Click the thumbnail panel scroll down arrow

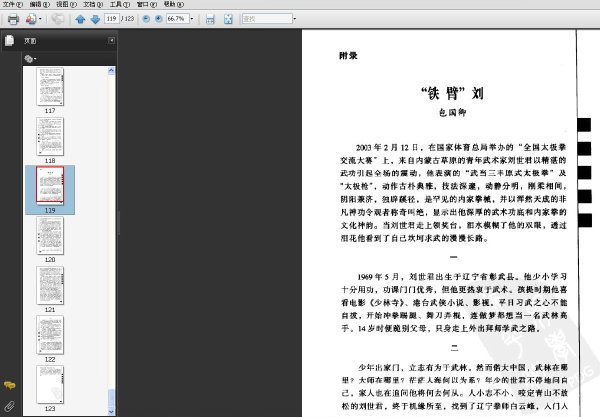tap(111, 412)
